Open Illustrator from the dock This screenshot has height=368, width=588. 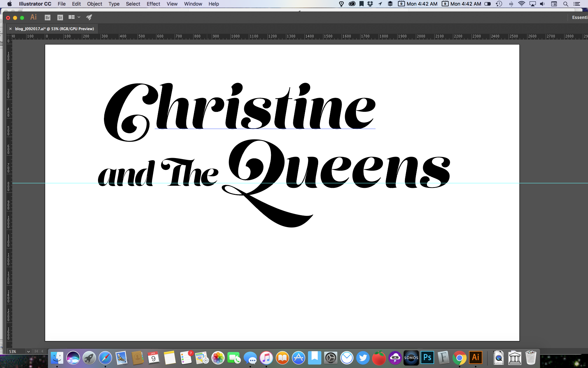point(476,358)
